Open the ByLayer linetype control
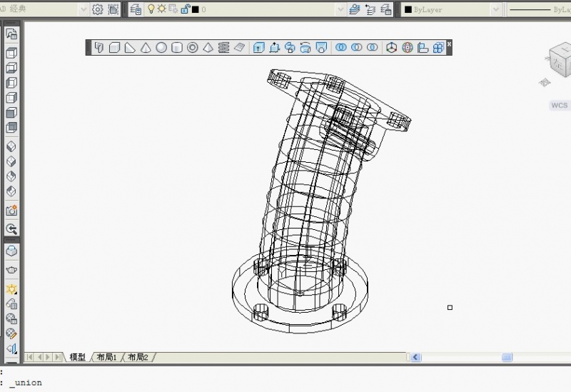The width and height of the screenshot is (571, 392). [x=540, y=9]
